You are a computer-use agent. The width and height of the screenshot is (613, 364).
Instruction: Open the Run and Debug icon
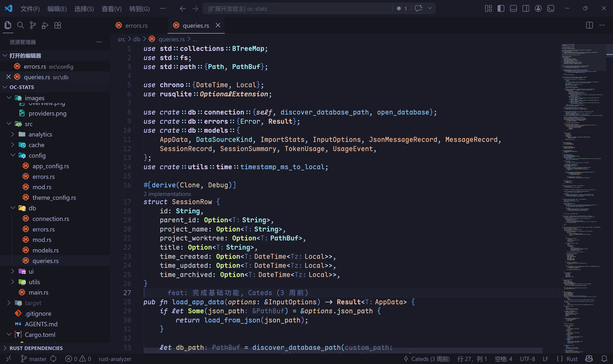[45, 25]
